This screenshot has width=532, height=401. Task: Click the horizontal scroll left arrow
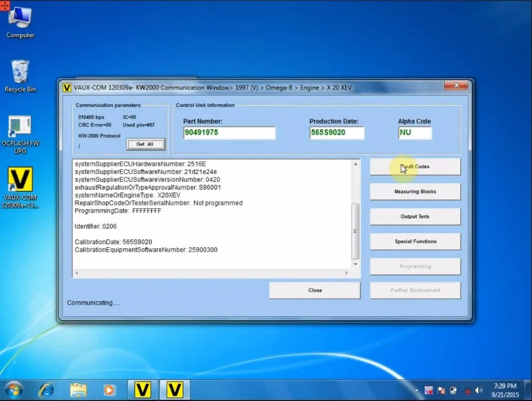pos(77,273)
